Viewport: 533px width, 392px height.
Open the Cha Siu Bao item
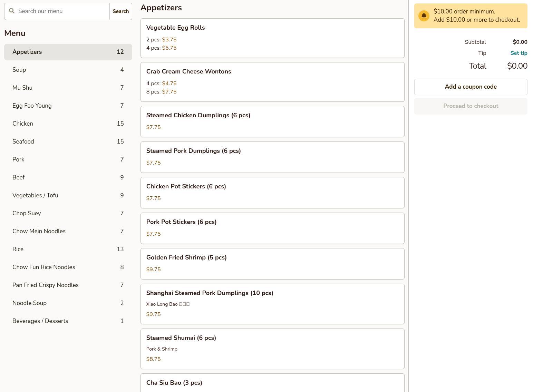(x=272, y=383)
